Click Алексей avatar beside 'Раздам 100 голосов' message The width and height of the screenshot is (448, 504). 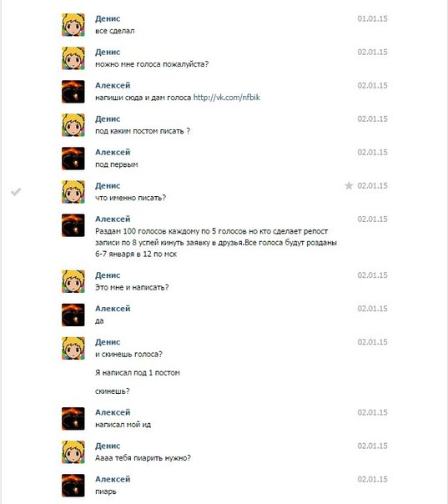pos(73,225)
